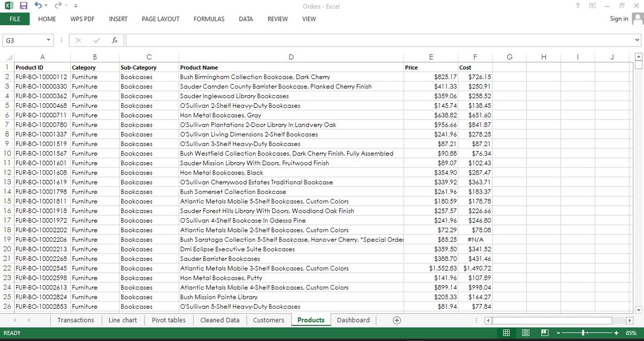Switch to Cleaned Data sheet

coord(219,320)
